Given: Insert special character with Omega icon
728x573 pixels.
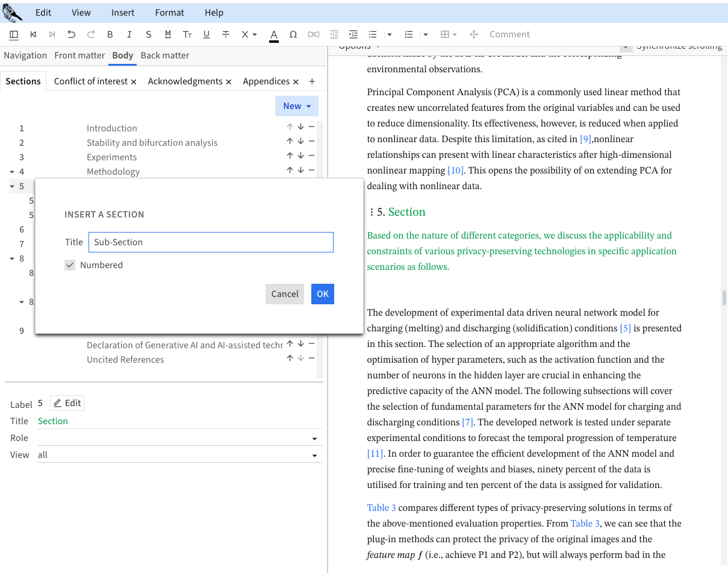Looking at the screenshot, I should tap(293, 34).
